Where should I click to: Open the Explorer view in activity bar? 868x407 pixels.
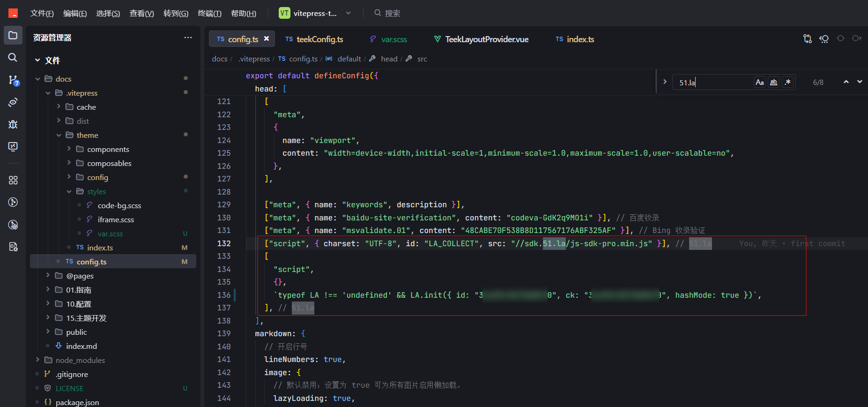13,35
